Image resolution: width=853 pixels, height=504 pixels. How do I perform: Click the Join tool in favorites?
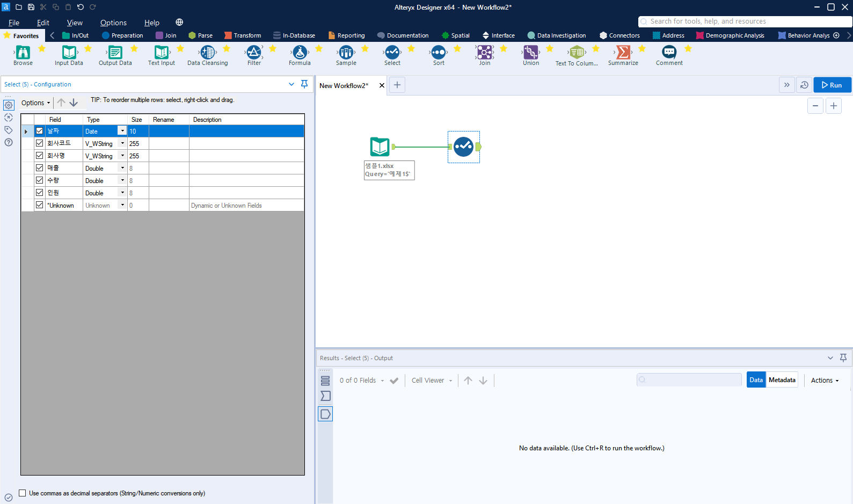pos(485,52)
